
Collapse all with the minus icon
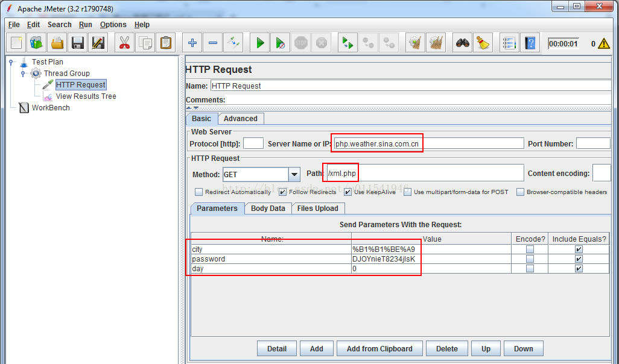tap(213, 43)
